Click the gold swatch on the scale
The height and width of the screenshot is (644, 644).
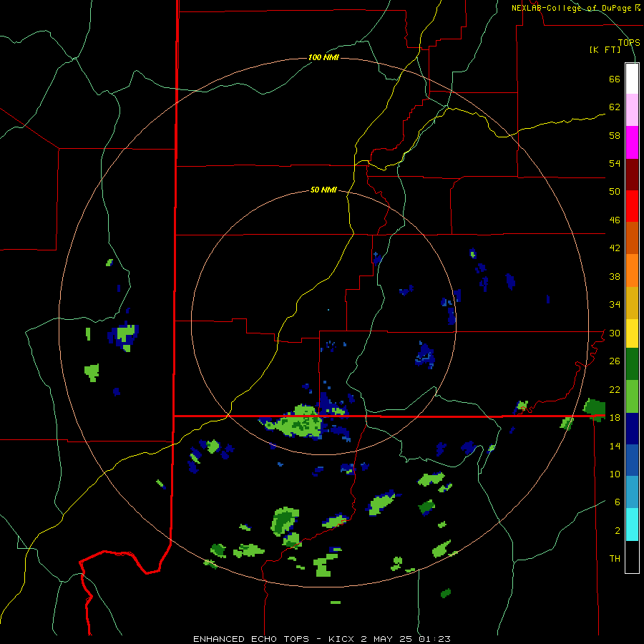point(632,303)
